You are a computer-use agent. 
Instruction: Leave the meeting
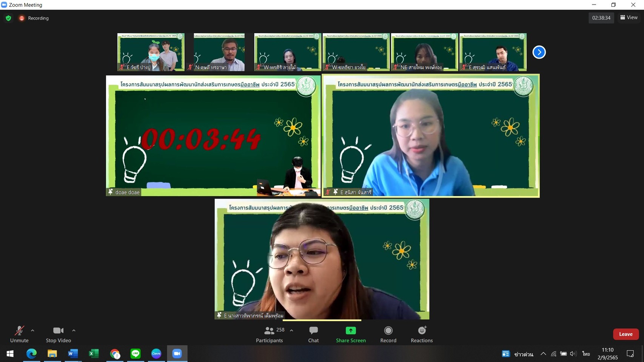[x=626, y=334]
